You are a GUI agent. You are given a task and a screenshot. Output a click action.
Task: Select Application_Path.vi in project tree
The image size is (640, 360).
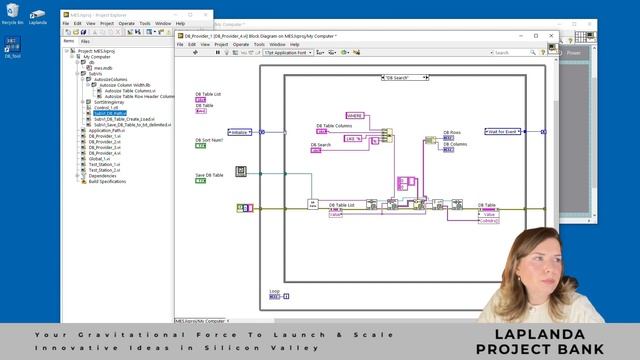click(107, 131)
